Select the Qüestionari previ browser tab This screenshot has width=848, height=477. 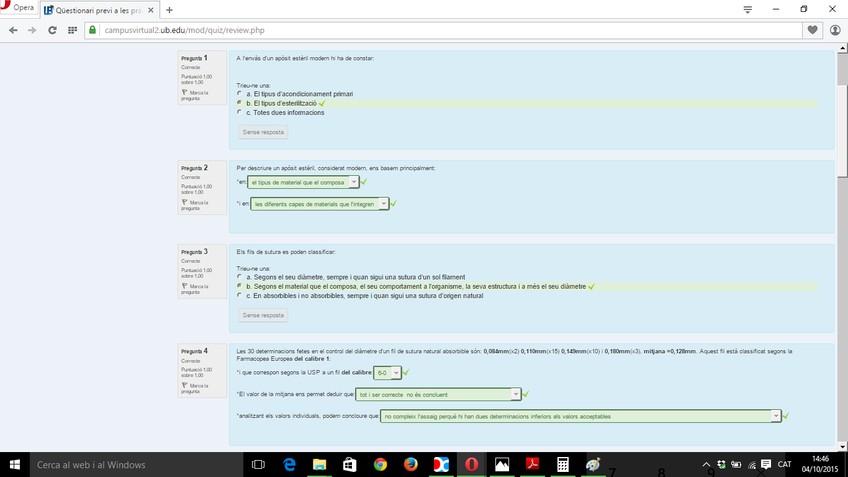coord(100,9)
